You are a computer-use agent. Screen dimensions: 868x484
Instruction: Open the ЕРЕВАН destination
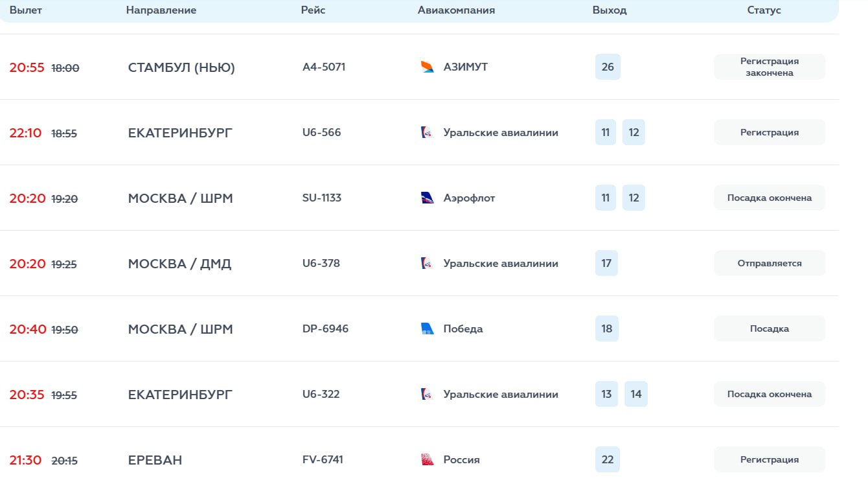point(155,460)
